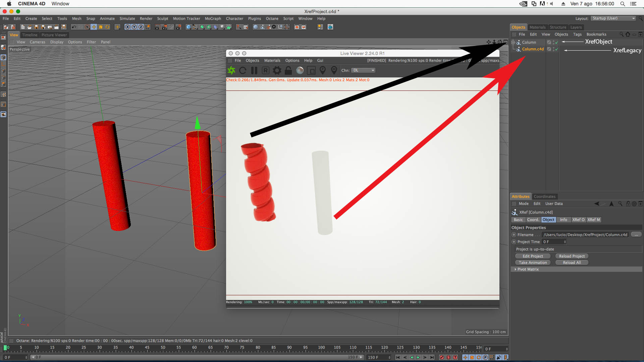Click the pick focus pin icon

[x=322, y=70]
